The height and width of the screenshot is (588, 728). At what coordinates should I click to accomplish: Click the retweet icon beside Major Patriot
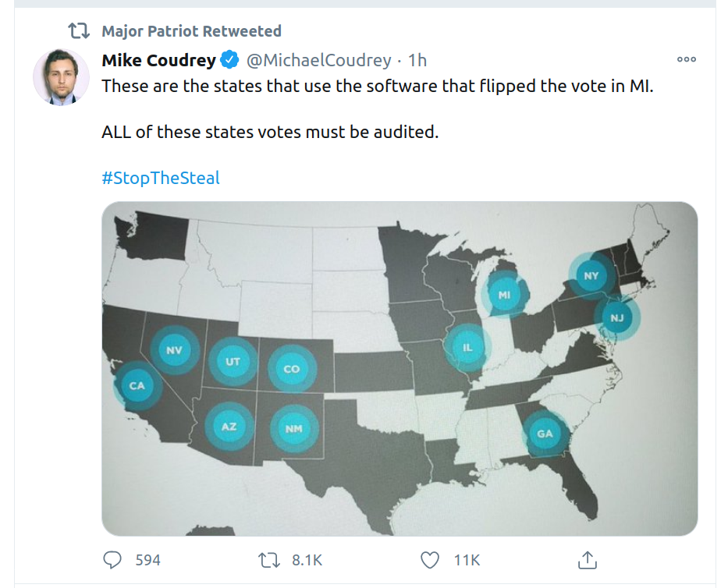pyautogui.click(x=79, y=31)
